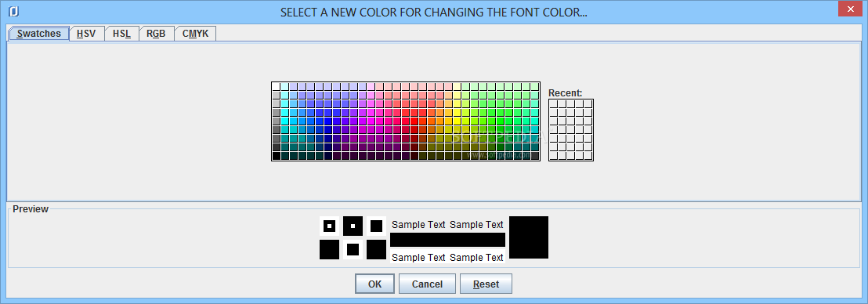Open the HSV color tab

pos(86,33)
